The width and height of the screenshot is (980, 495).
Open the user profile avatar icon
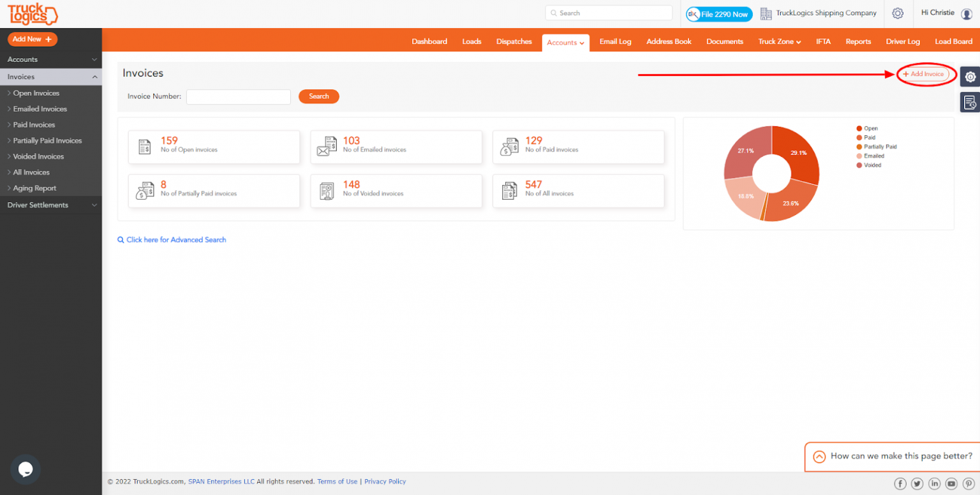tap(967, 14)
